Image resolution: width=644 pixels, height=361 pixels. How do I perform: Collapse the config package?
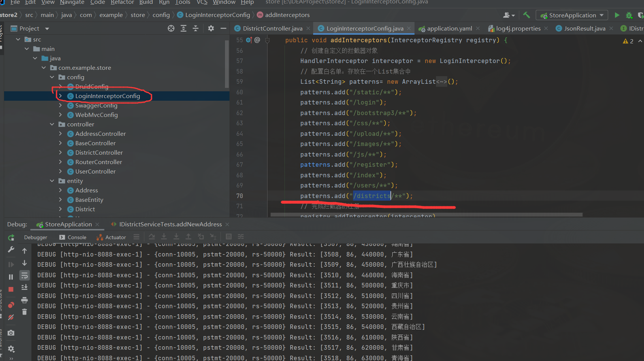click(x=52, y=77)
